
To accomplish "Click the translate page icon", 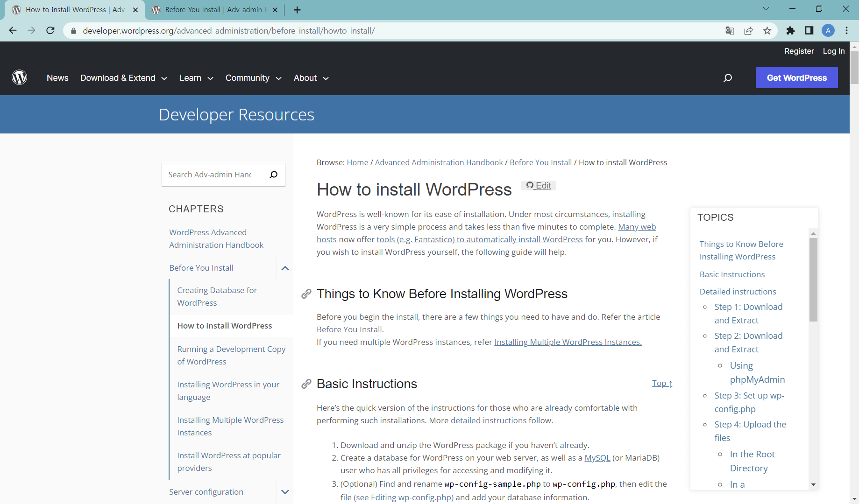I will [x=730, y=30].
